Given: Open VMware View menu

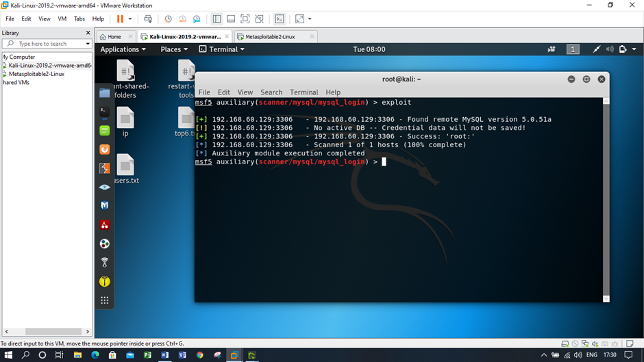Looking at the screenshot, I should click(45, 19).
